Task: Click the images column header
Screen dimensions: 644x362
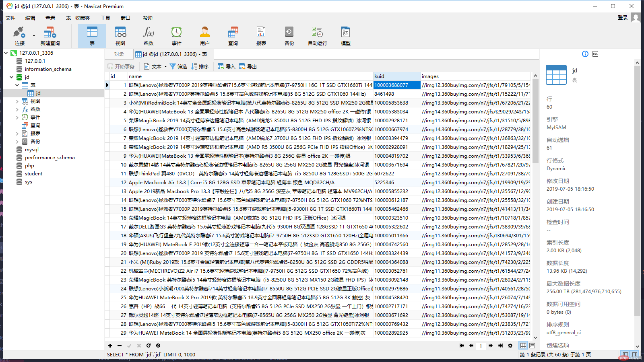Action: point(476,76)
